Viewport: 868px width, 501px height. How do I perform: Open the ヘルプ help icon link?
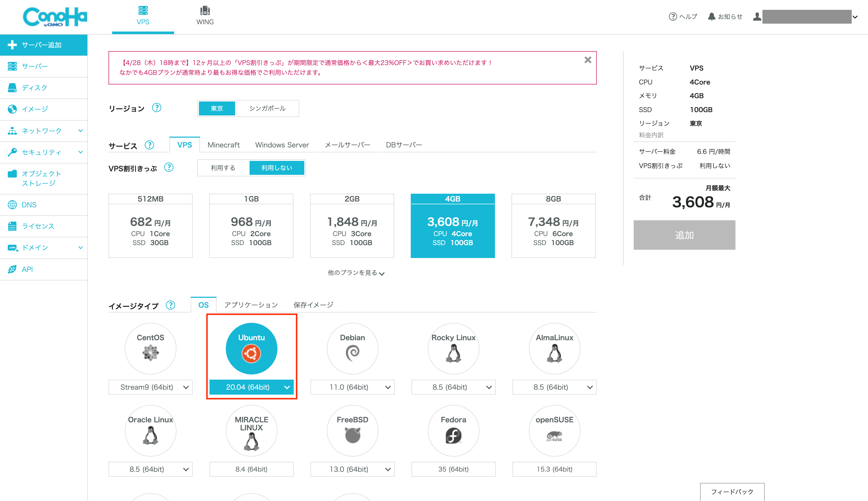(683, 17)
